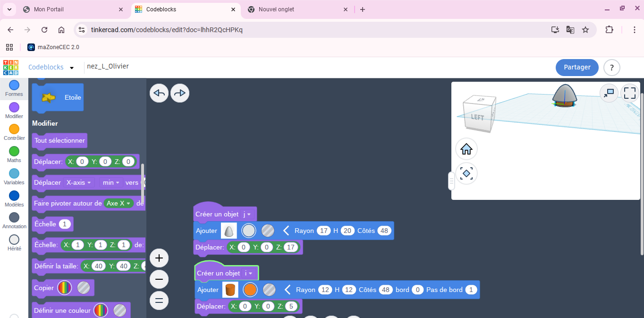The height and width of the screenshot is (318, 644).
Task: Toggle the hole option on the paraboloid block
Action: [x=268, y=231]
